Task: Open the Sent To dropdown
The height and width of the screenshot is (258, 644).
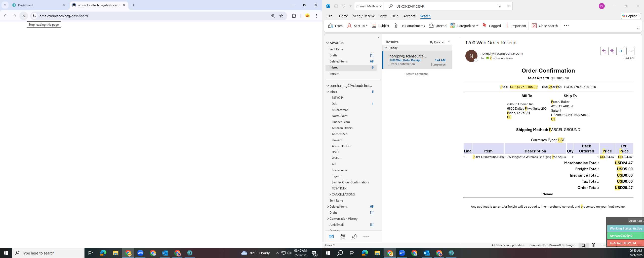Action: (x=357, y=26)
